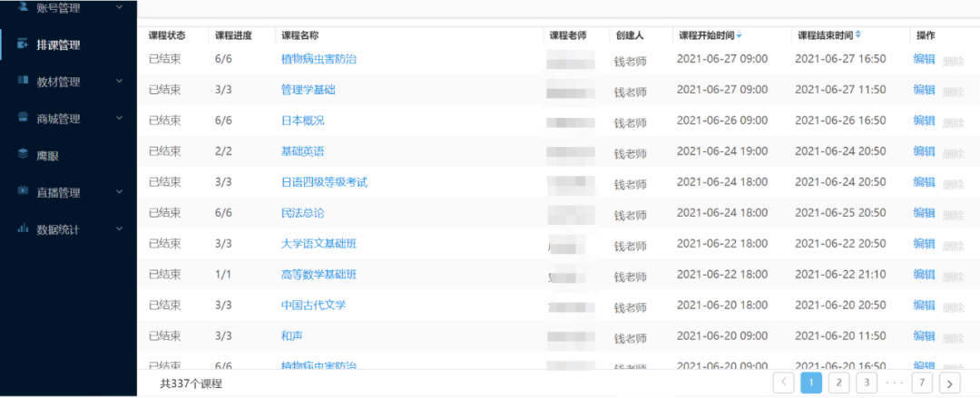Viewport: 980px width, 398px height.
Task: Expand the 账号管理 chevron
Action: pos(120,7)
